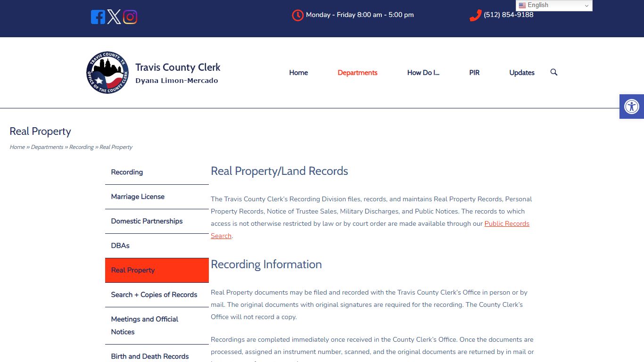
Task: Open the blue accessibility widget icon
Action: [632, 107]
